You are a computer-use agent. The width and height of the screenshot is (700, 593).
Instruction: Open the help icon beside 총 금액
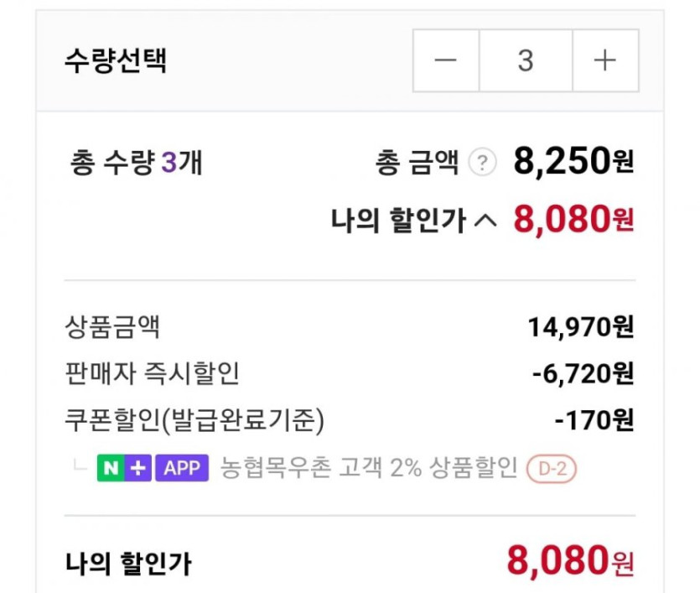(481, 163)
